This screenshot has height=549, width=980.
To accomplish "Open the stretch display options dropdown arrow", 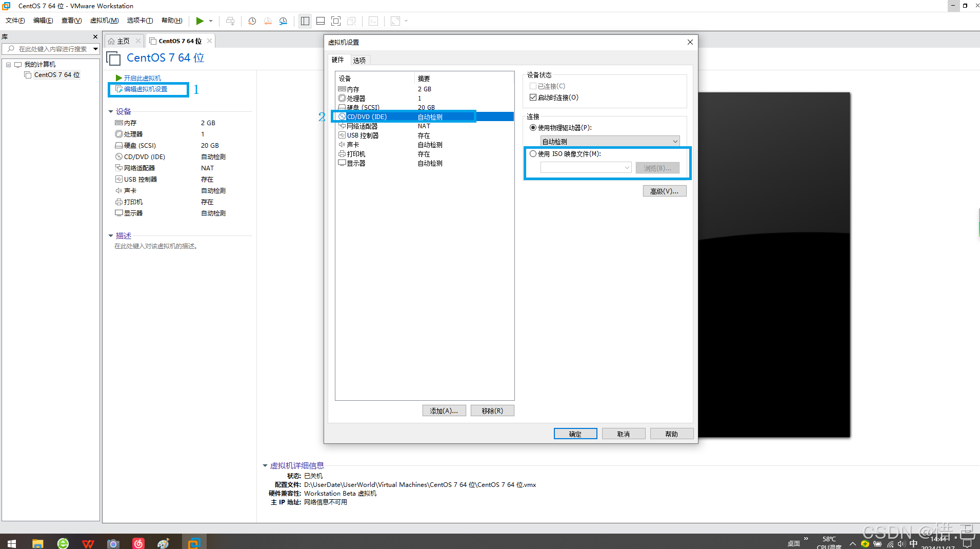I will (406, 21).
